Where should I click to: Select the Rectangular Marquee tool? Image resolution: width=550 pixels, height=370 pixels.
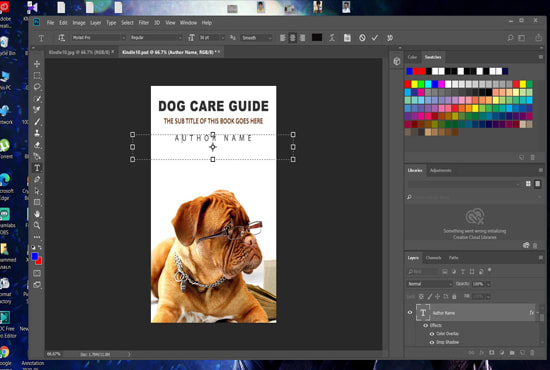pyautogui.click(x=37, y=75)
